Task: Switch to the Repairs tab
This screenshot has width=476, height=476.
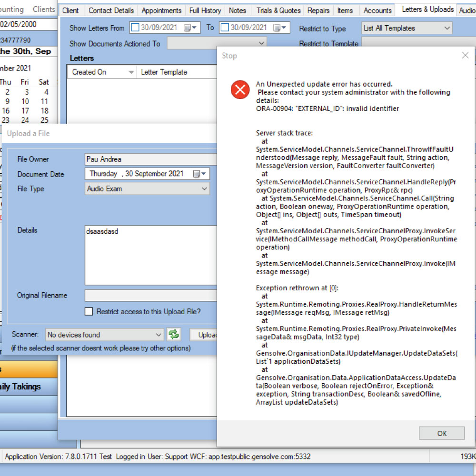Action: click(318, 10)
